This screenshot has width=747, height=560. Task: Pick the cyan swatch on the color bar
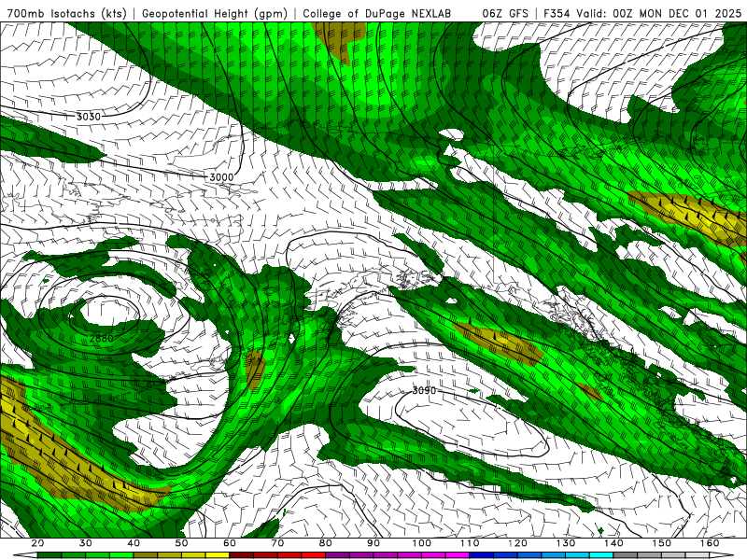[601, 555]
